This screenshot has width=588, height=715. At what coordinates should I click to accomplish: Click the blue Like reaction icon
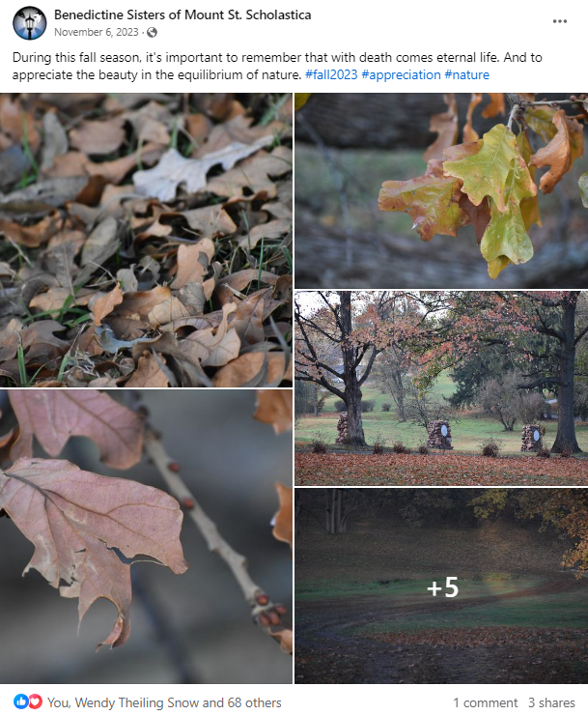(21, 701)
